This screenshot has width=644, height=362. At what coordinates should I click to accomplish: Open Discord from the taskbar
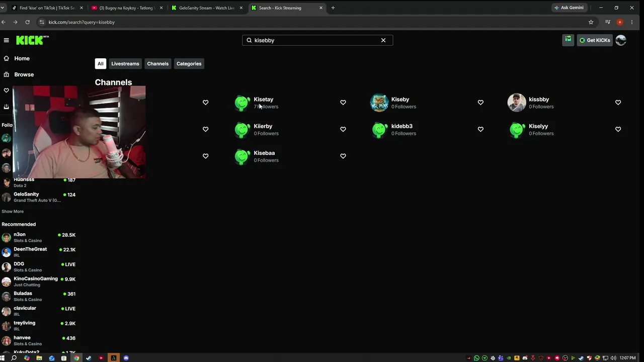click(126, 358)
